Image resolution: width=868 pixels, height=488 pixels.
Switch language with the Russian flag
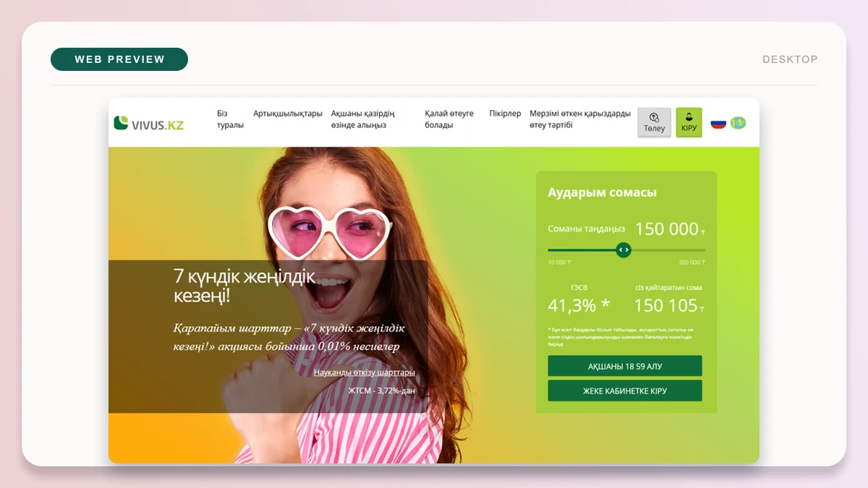718,123
